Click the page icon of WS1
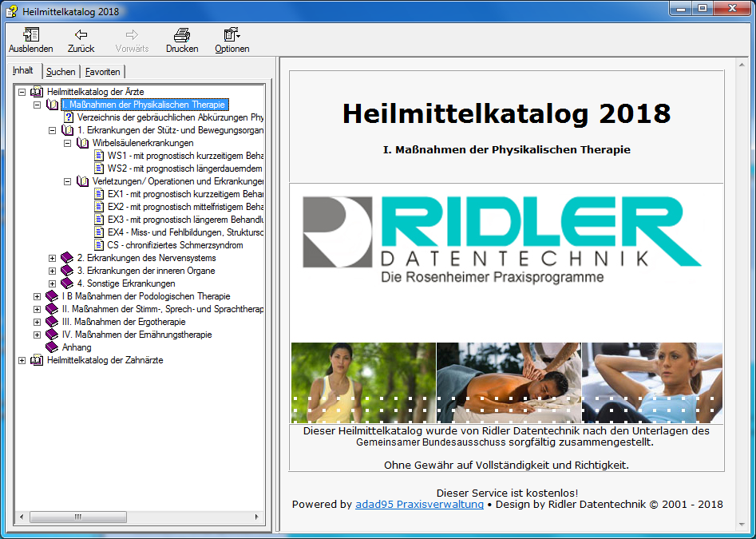 (99, 156)
